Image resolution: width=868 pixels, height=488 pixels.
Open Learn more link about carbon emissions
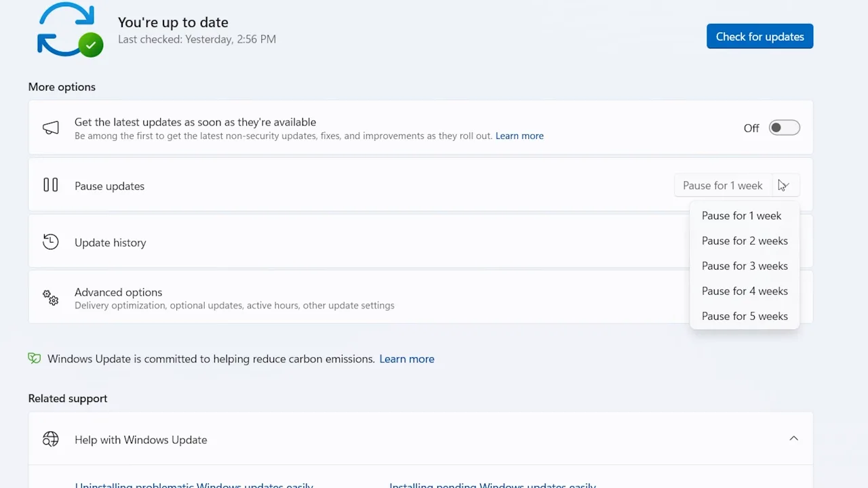click(x=406, y=359)
